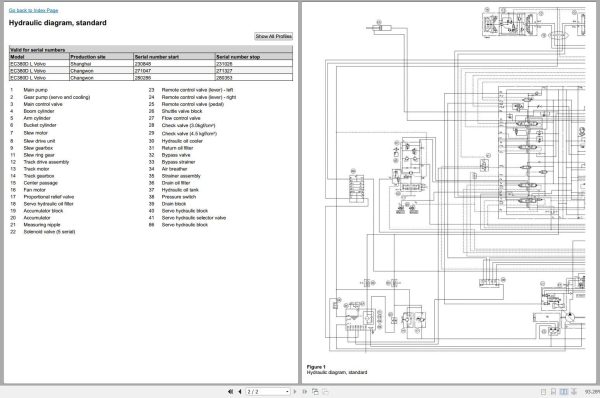
Task: Switch to single page view
Action: (543, 391)
